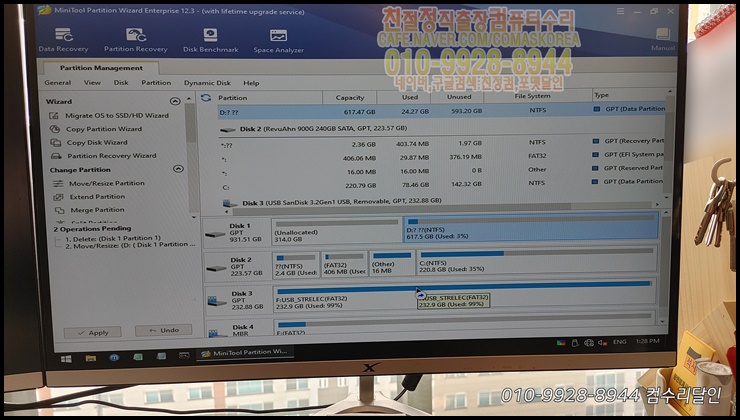
Task: Click the Copy Partition Wizard icon
Action: click(55, 129)
